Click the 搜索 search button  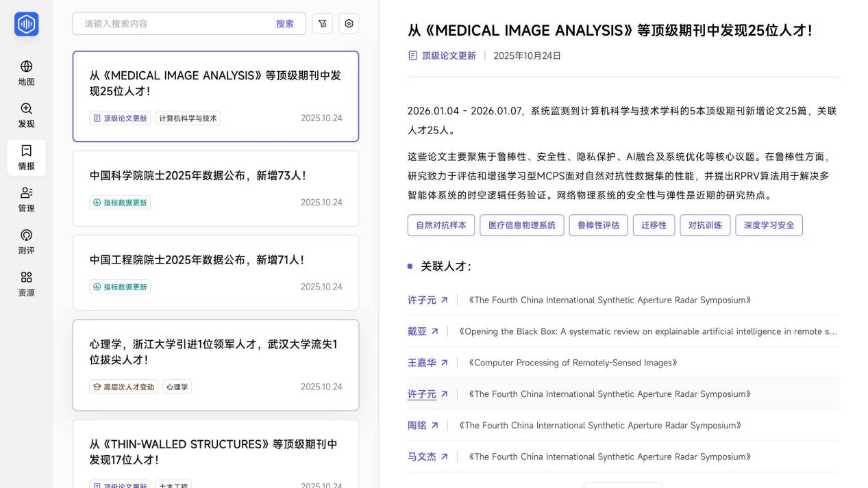click(285, 23)
